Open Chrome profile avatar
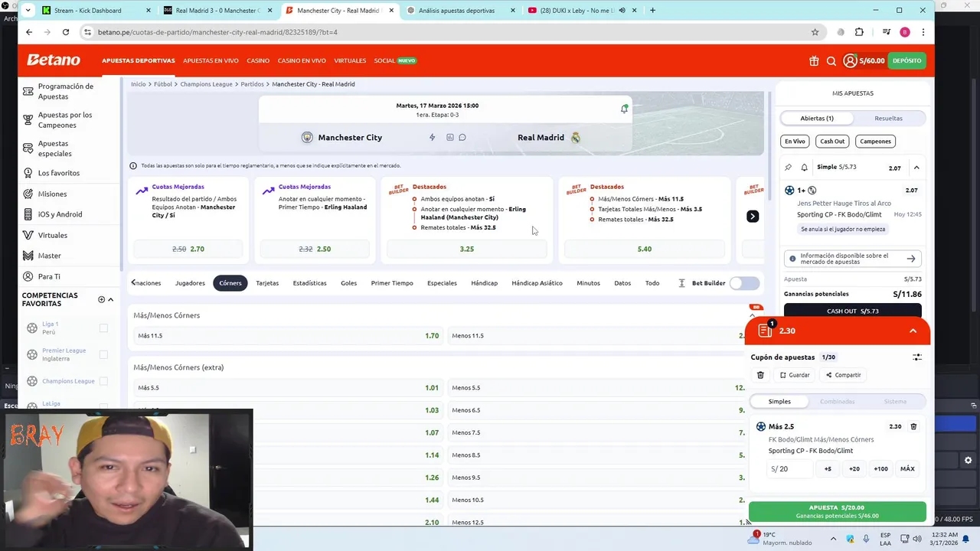This screenshot has height=551, width=980. (905, 32)
